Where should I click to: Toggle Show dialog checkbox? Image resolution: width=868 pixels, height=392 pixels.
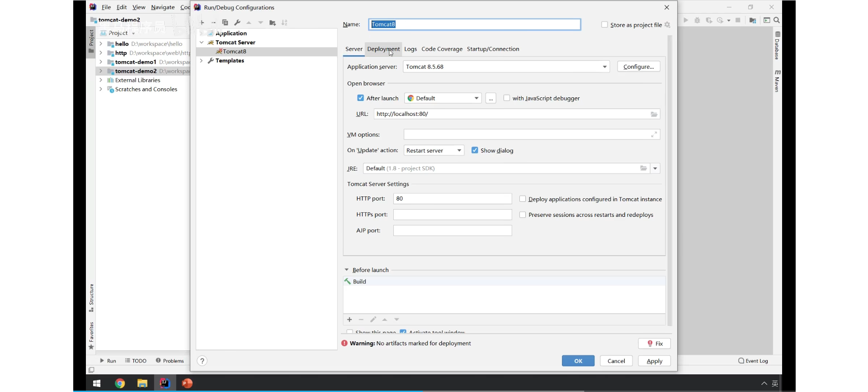[475, 150]
